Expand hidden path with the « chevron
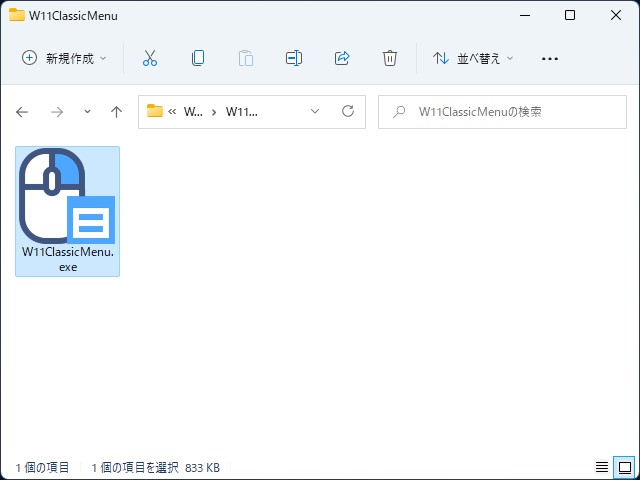This screenshot has height=480, width=640. tap(172, 112)
